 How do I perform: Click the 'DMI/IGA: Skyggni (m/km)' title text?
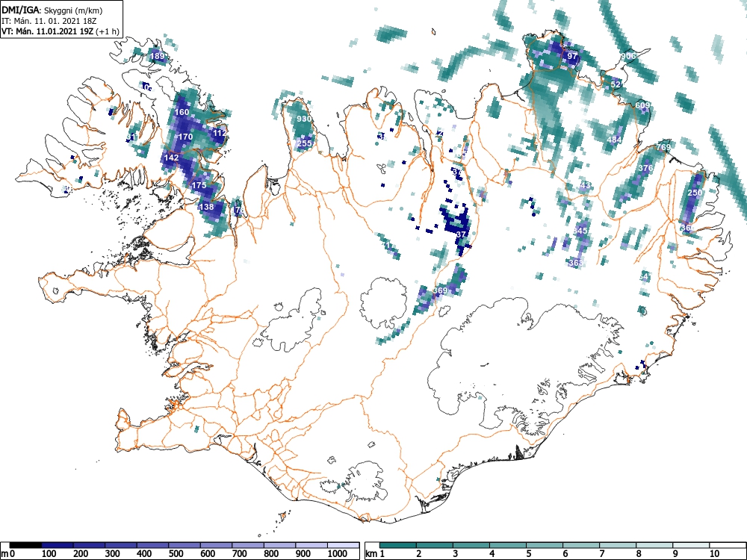point(52,10)
